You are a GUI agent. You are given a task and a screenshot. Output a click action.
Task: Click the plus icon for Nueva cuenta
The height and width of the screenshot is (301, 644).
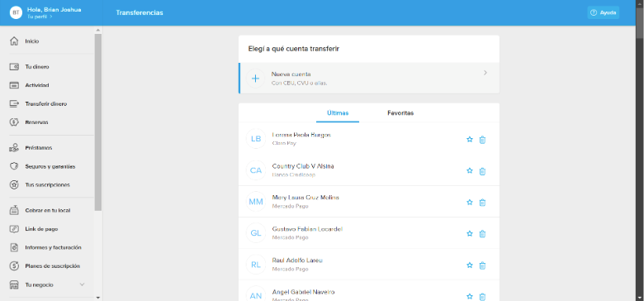(x=255, y=78)
